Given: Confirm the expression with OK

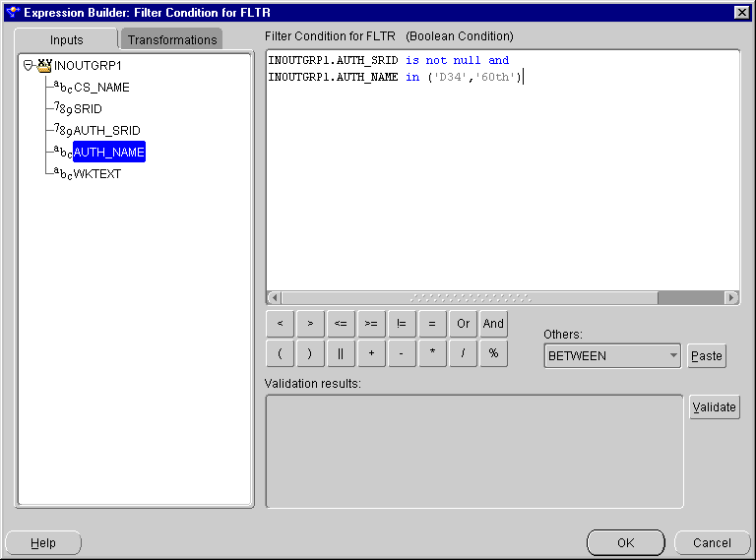Looking at the screenshot, I should [626, 542].
